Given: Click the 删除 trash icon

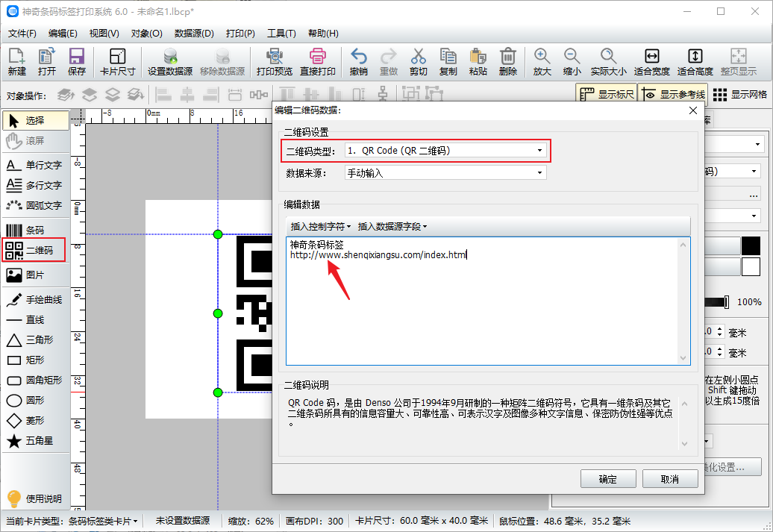Looking at the screenshot, I should [x=508, y=62].
